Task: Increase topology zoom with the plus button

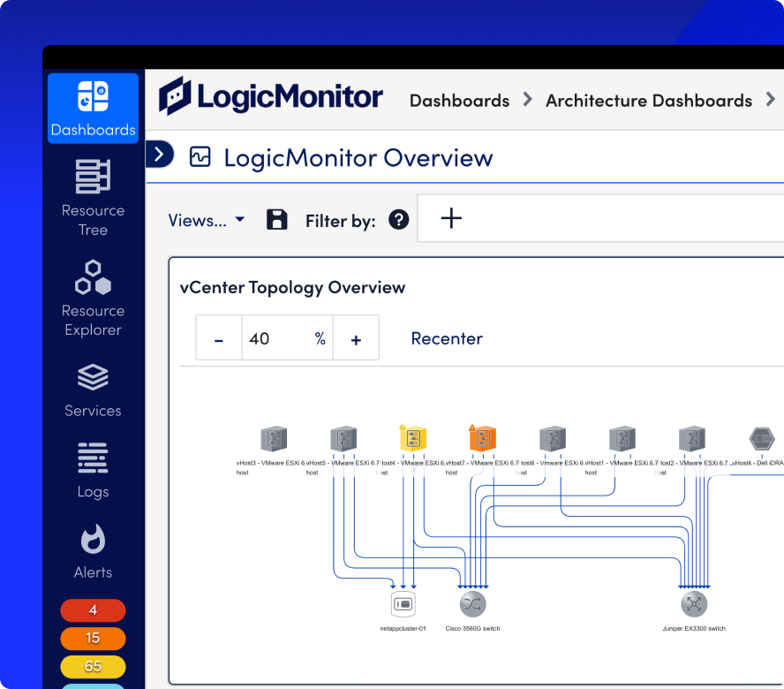Action: (356, 337)
